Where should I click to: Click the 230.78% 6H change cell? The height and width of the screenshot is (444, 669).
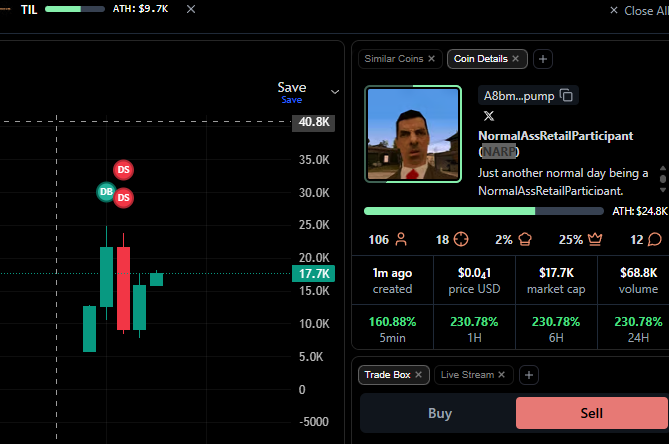click(x=556, y=328)
